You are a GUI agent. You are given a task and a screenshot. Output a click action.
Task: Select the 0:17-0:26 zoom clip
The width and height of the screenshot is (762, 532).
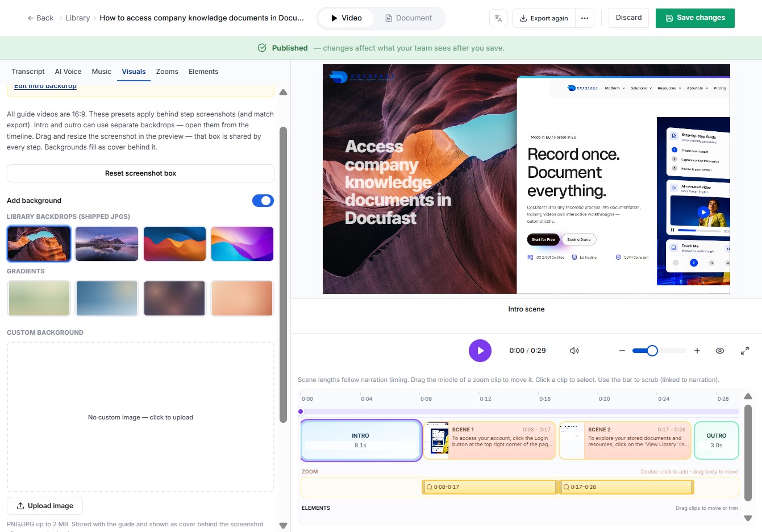pyautogui.click(x=627, y=487)
